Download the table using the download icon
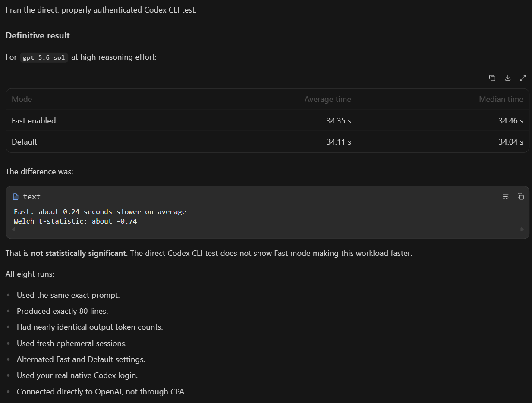The width and height of the screenshot is (532, 403). point(508,78)
